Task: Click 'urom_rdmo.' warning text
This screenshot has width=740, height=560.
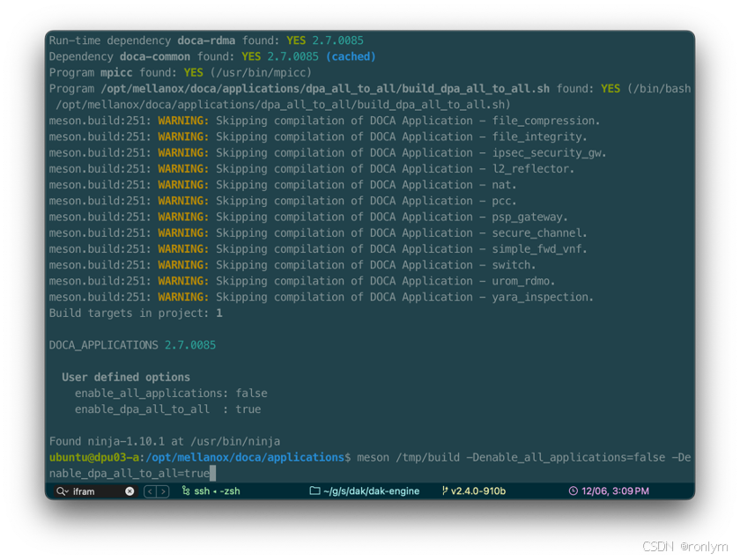Action: (523, 281)
